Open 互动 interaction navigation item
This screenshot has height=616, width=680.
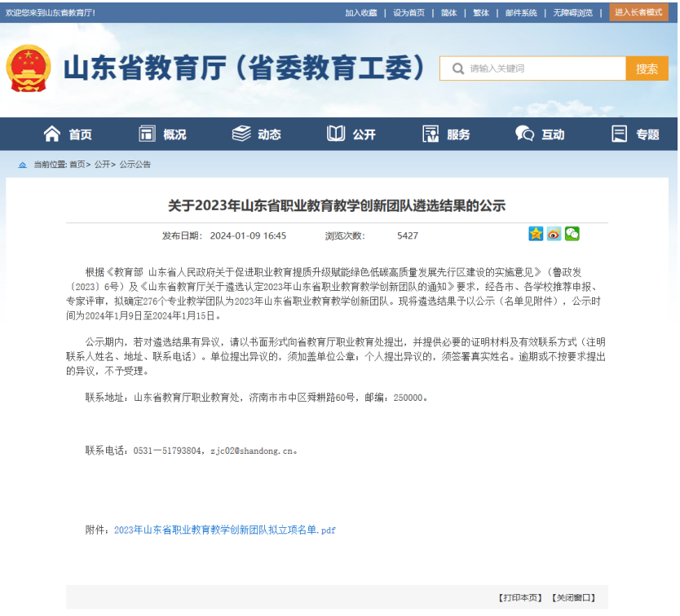tap(540, 134)
